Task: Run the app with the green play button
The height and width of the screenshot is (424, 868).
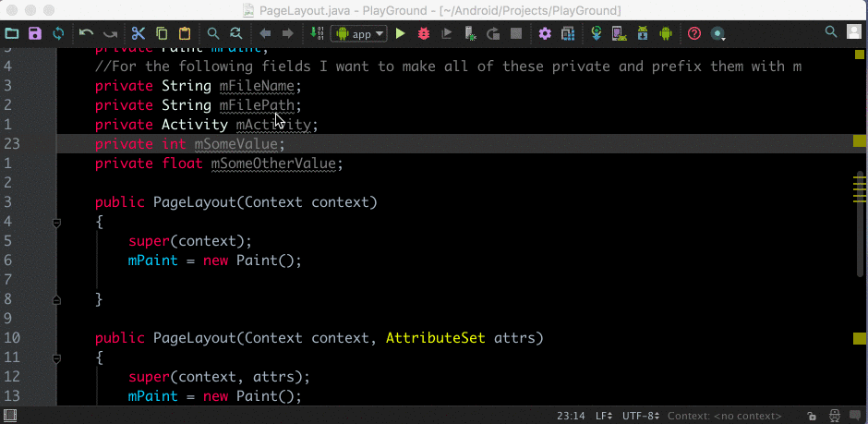Action: pyautogui.click(x=400, y=34)
